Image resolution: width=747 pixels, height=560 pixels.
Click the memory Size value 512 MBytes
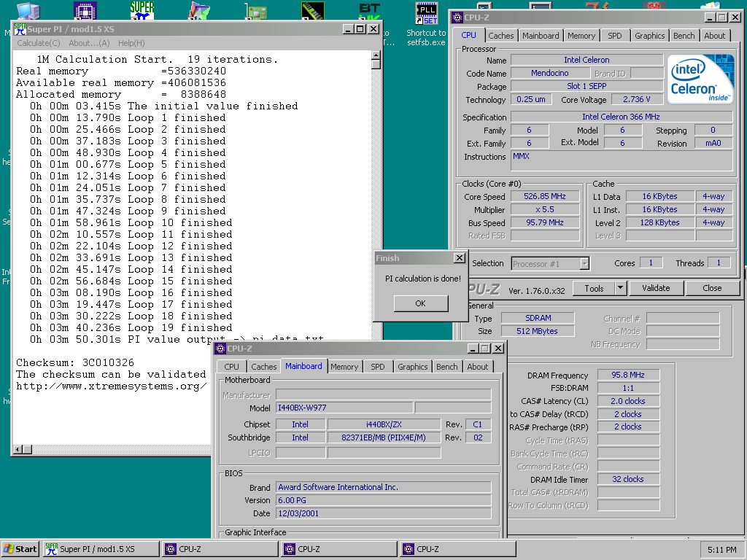point(538,331)
